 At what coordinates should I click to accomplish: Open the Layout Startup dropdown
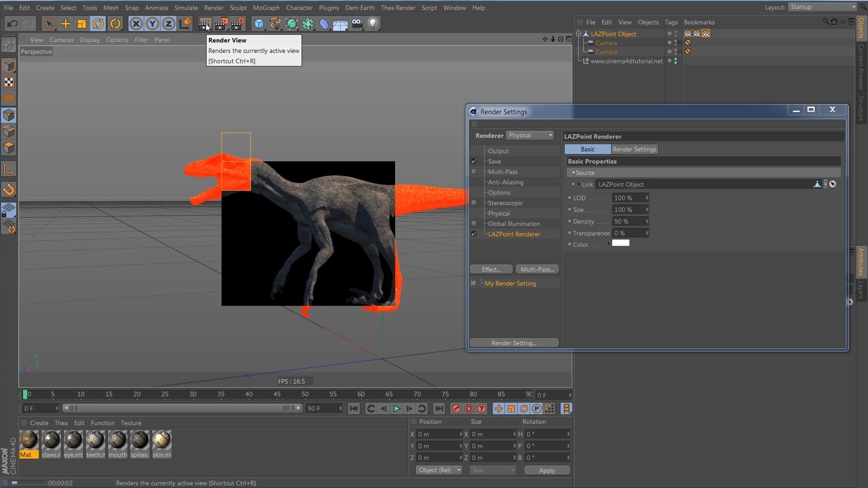coord(823,7)
